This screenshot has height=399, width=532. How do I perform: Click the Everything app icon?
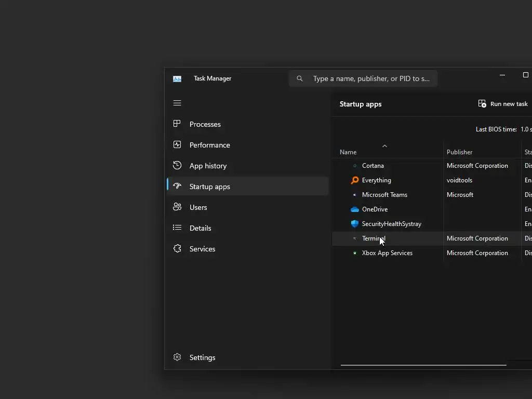[x=354, y=180]
